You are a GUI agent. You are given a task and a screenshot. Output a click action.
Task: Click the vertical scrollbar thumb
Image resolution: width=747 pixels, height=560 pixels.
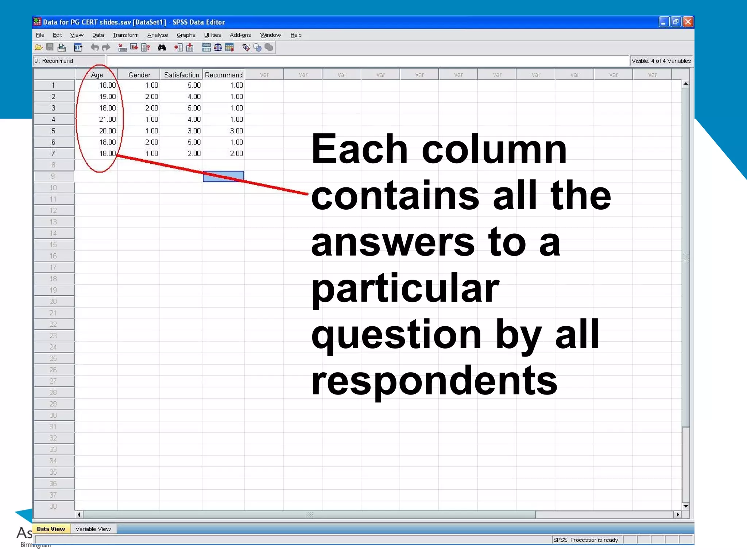pos(686,257)
